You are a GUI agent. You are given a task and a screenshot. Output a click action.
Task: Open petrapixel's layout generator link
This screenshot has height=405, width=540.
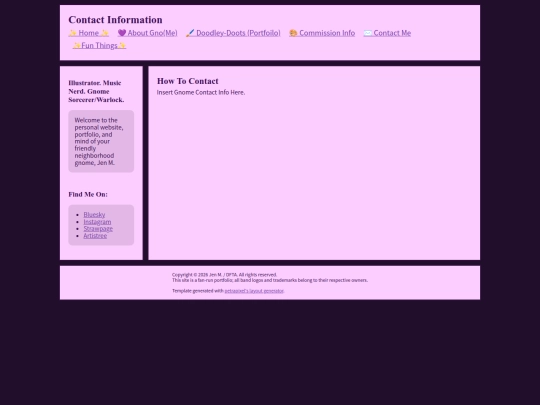click(254, 291)
